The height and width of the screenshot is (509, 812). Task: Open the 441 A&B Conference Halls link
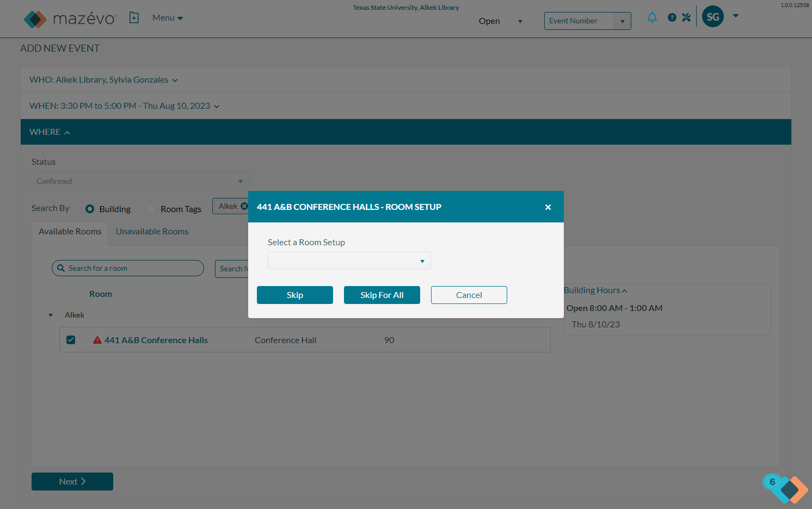[x=156, y=340]
